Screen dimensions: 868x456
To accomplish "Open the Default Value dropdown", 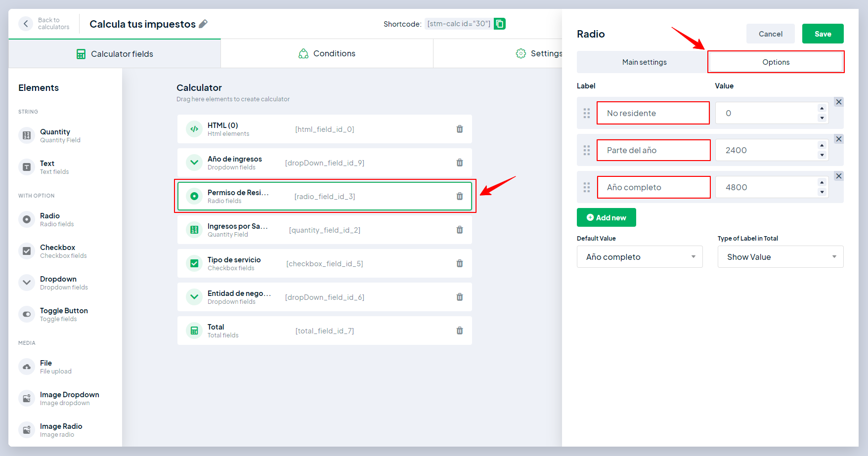I will coord(640,257).
